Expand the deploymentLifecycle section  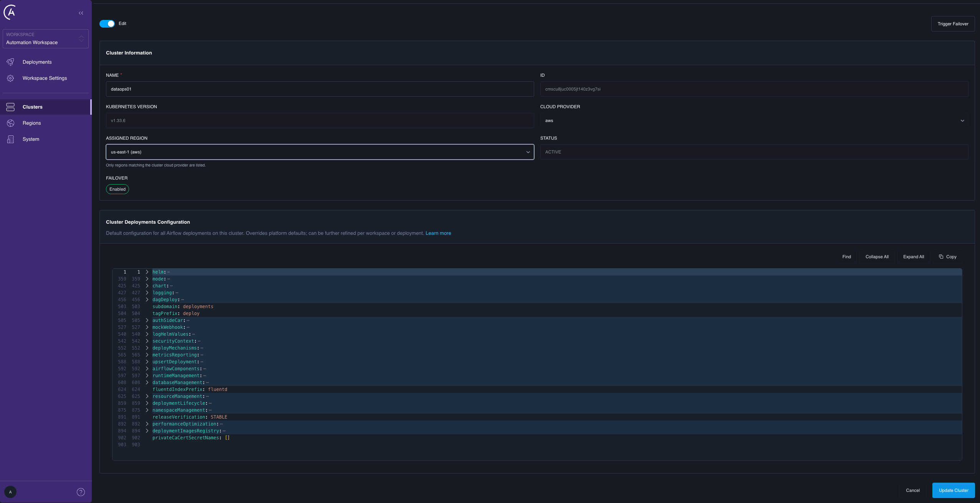pos(147,403)
